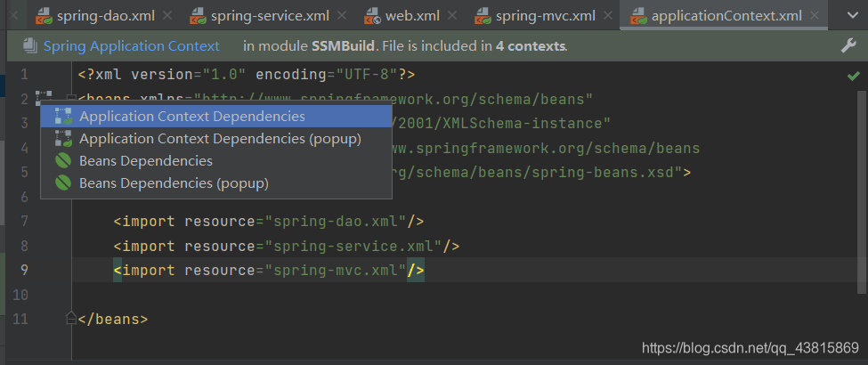
Task: Click the xml version declaration on line 1
Action: (x=247, y=74)
